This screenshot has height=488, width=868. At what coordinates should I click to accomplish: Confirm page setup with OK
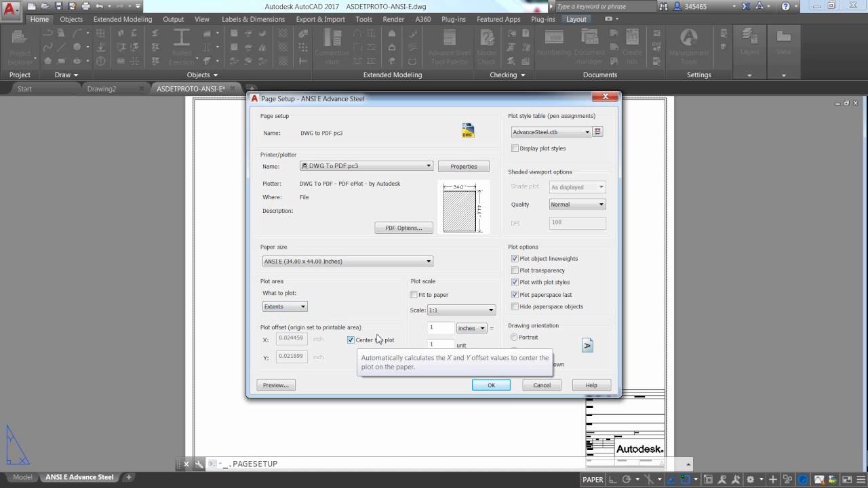(491, 385)
